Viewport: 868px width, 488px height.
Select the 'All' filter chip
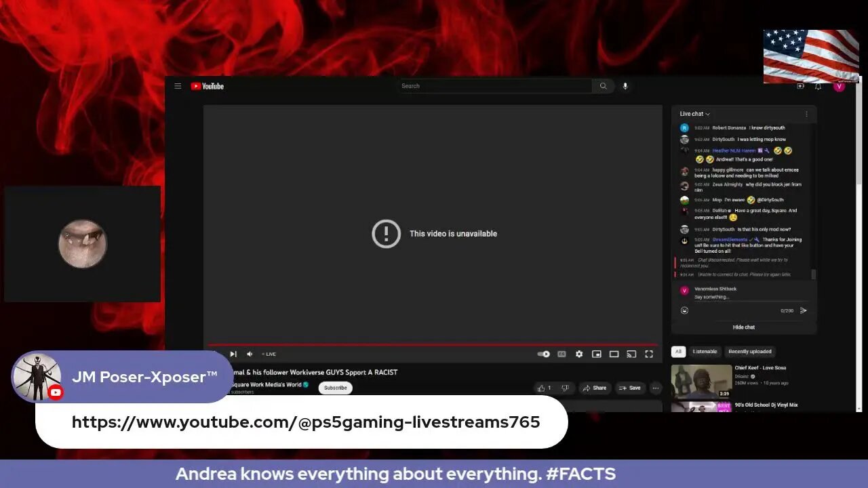[678, 352]
